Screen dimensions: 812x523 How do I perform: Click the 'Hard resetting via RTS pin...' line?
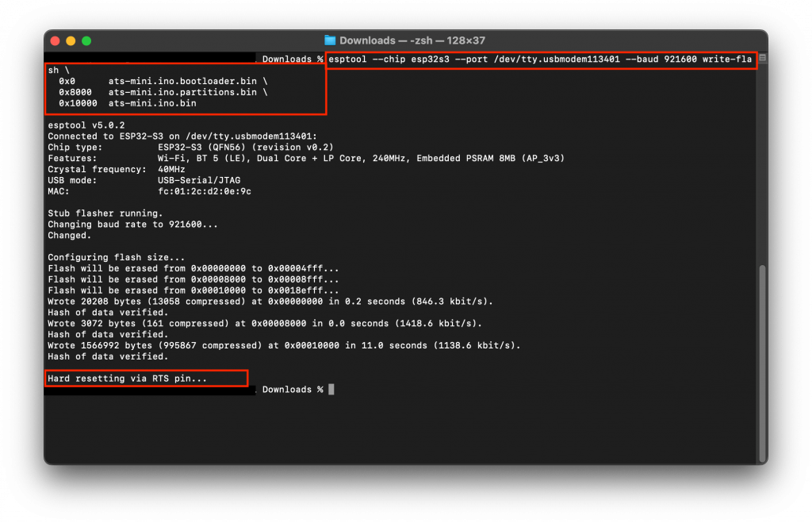point(127,379)
